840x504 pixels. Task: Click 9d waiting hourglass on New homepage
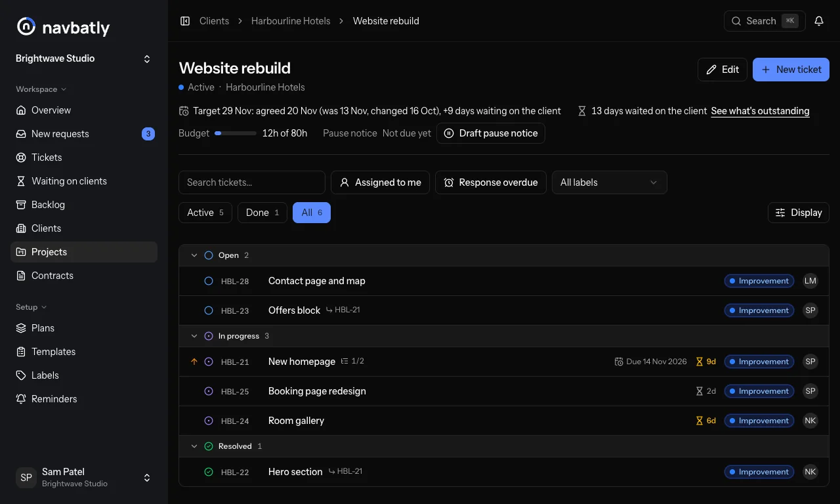(x=705, y=362)
